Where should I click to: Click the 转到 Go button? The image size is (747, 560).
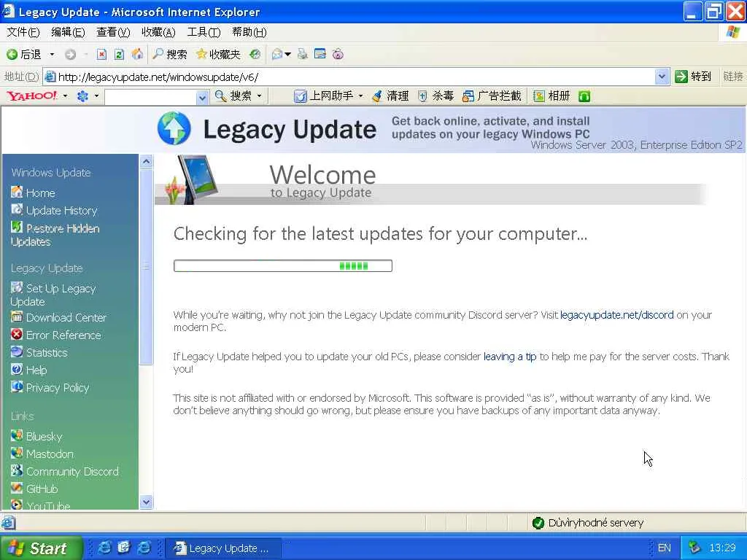tap(693, 77)
